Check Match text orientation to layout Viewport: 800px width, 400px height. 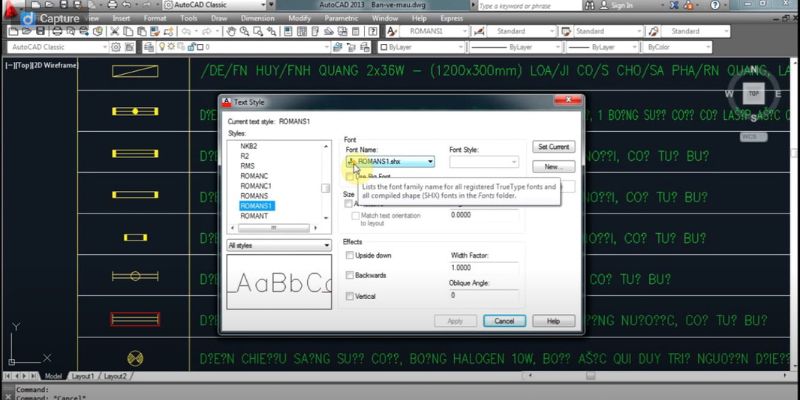(356, 216)
